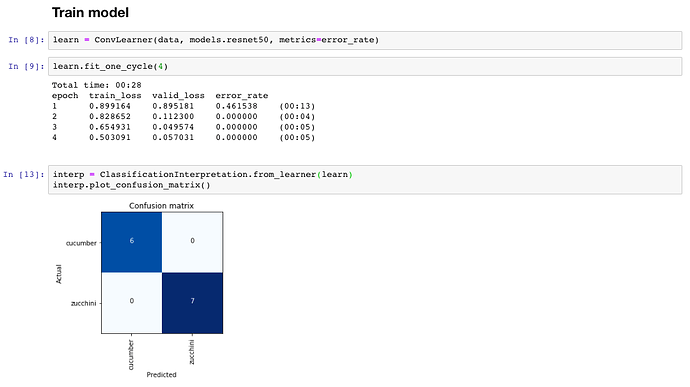Click the zucchini label on the vertical axis
Viewport: 690px width, 387px height.
(x=84, y=303)
